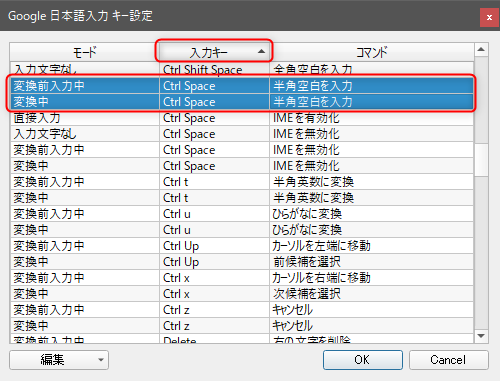Click 半角空白を入力 in the 変換中 row
The width and height of the screenshot is (500, 381).
click(x=371, y=102)
